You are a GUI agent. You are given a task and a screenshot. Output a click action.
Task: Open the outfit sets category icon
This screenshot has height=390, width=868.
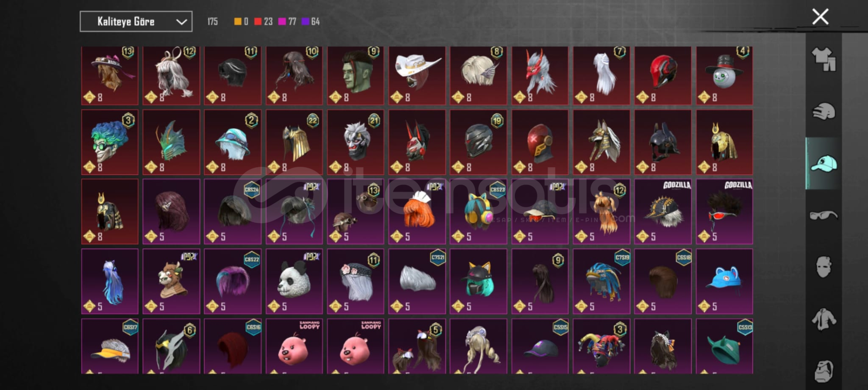coord(824,59)
